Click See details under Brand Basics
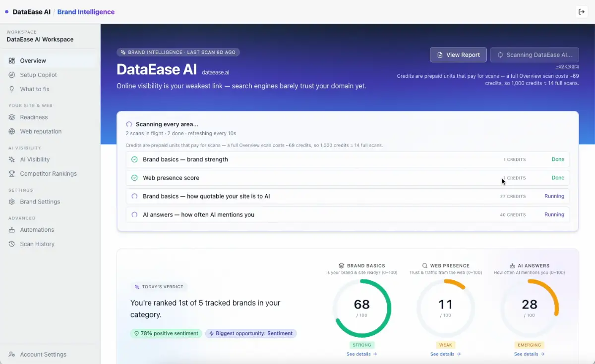The width and height of the screenshot is (595, 364). click(362, 354)
